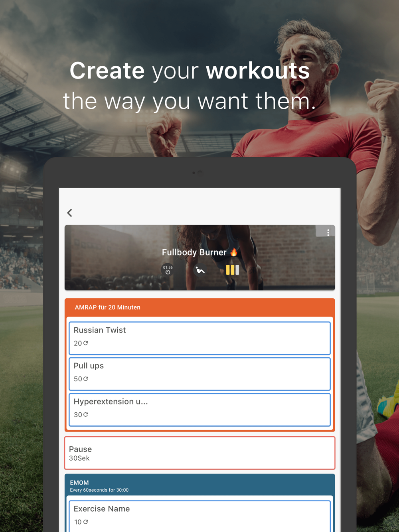This screenshot has width=399, height=532.
Task: Tap the sit-up exercise type icon
Action: [x=200, y=270]
